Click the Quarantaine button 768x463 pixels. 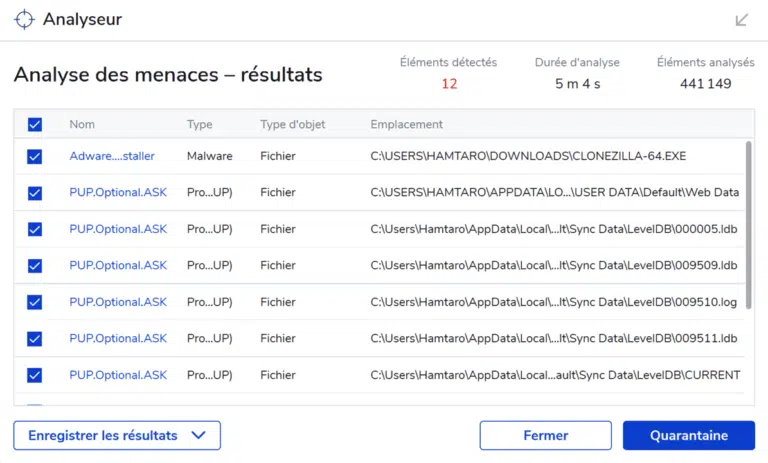(689, 436)
